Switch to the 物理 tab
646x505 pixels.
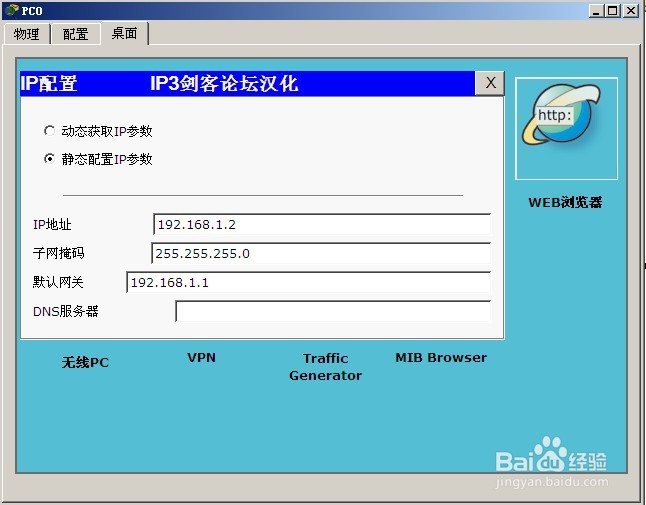coord(26,34)
